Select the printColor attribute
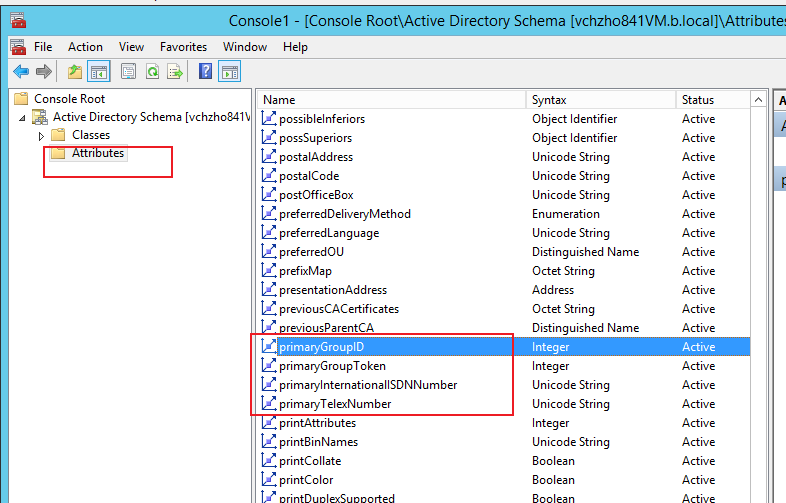Image resolution: width=786 pixels, height=503 pixels. (x=306, y=480)
